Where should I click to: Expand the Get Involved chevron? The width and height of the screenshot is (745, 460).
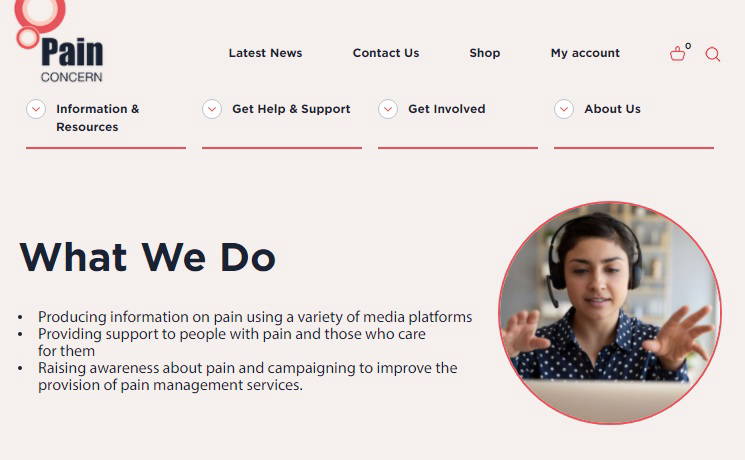coord(388,109)
